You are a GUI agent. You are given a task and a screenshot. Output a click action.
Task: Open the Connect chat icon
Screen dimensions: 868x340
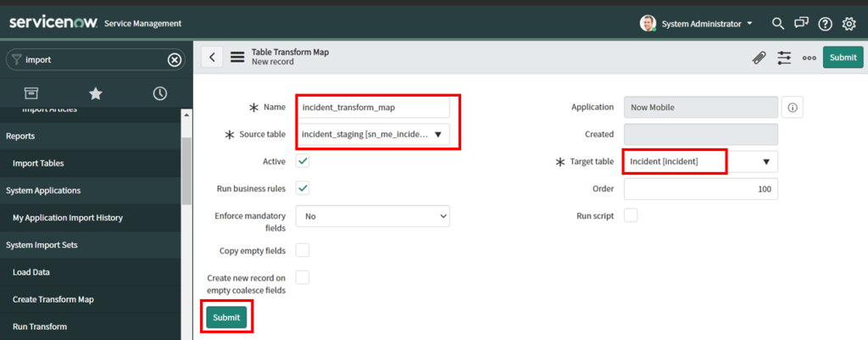(801, 23)
